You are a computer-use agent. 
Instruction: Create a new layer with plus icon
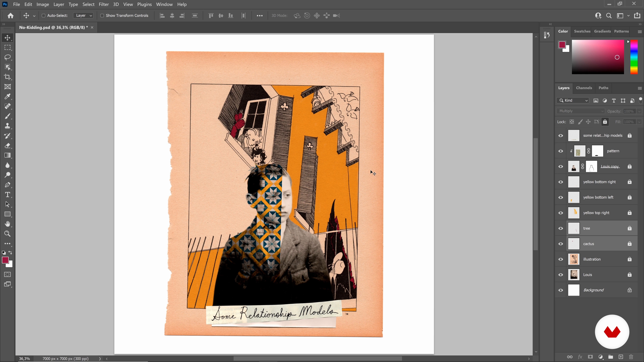point(621,357)
